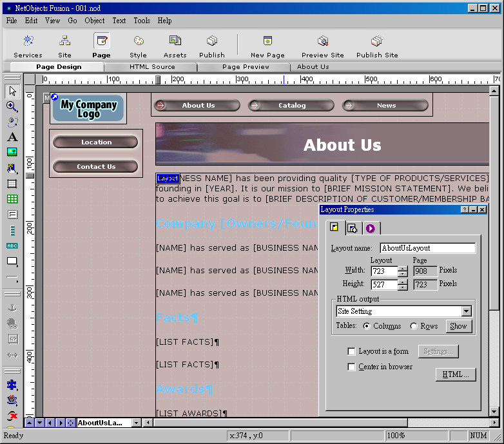Increase the Layout Width spinner
The height and width of the screenshot is (444, 504).
click(402, 269)
